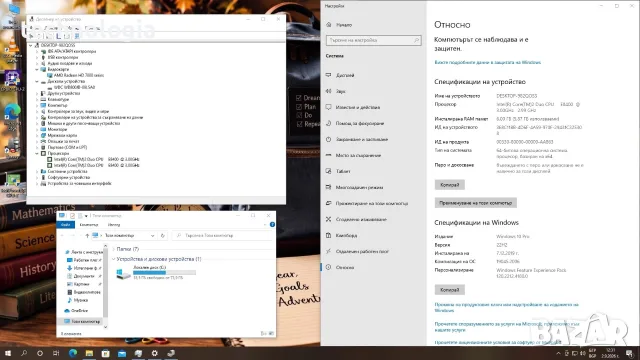Expand the Monitors node in Device Manager
640x360 pixels.
pos(37,129)
